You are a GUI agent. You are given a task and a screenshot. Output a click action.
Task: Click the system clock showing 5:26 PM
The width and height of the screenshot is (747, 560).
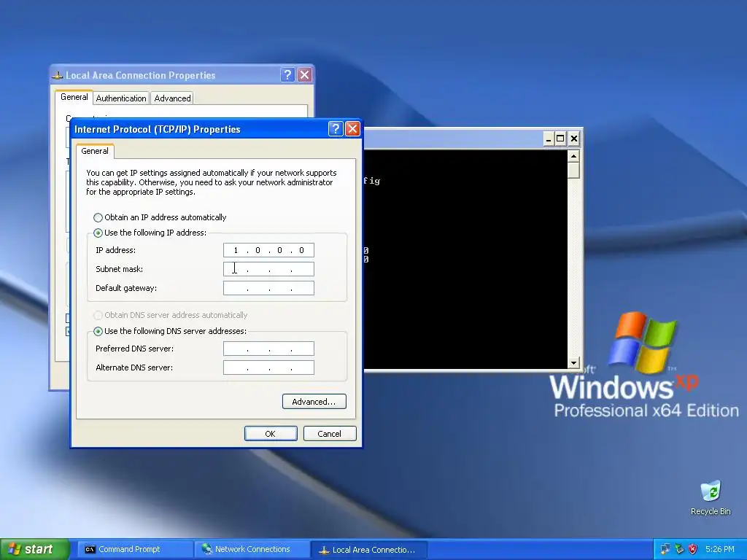[720, 550]
